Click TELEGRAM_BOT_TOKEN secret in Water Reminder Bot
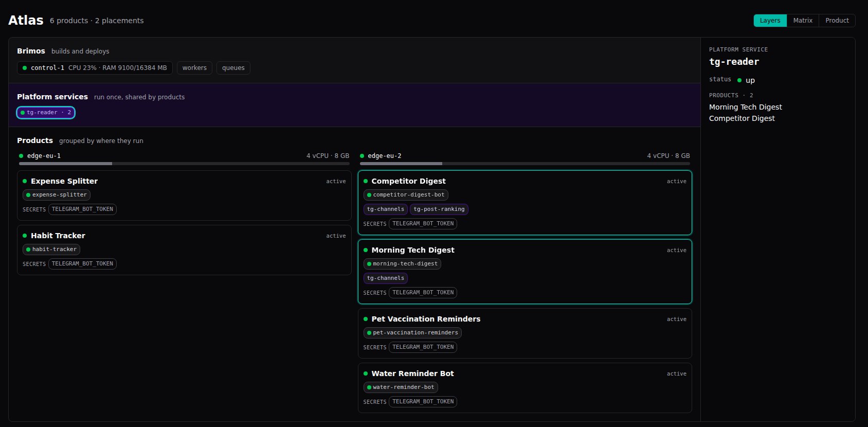Viewport: 868px width, 427px height. (423, 402)
